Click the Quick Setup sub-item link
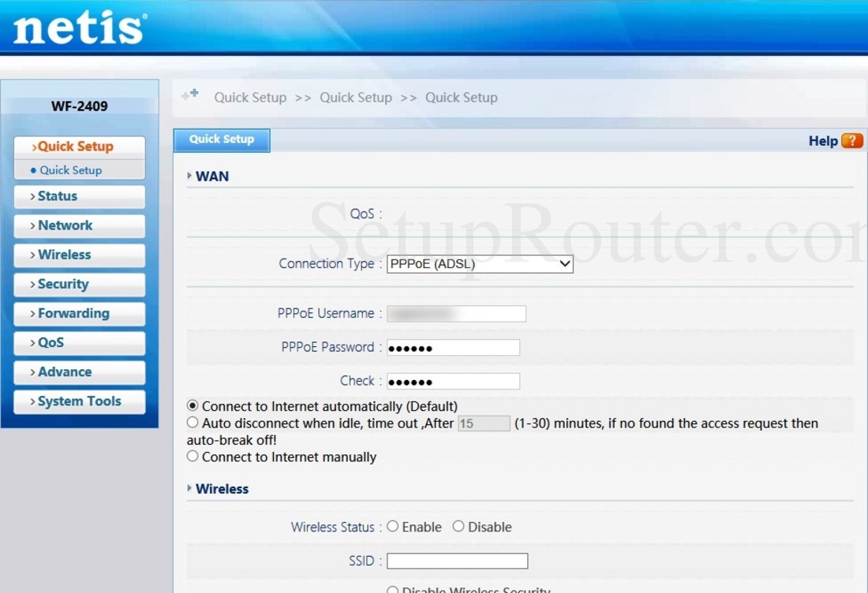This screenshot has width=868, height=593. [71, 170]
